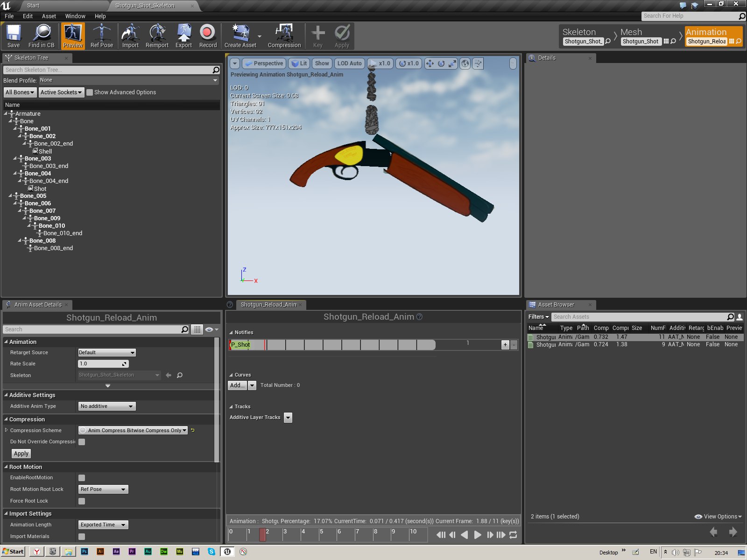Click the toolbar Apply checkmark icon
Viewport: 747px width, 560px height.
342,36
